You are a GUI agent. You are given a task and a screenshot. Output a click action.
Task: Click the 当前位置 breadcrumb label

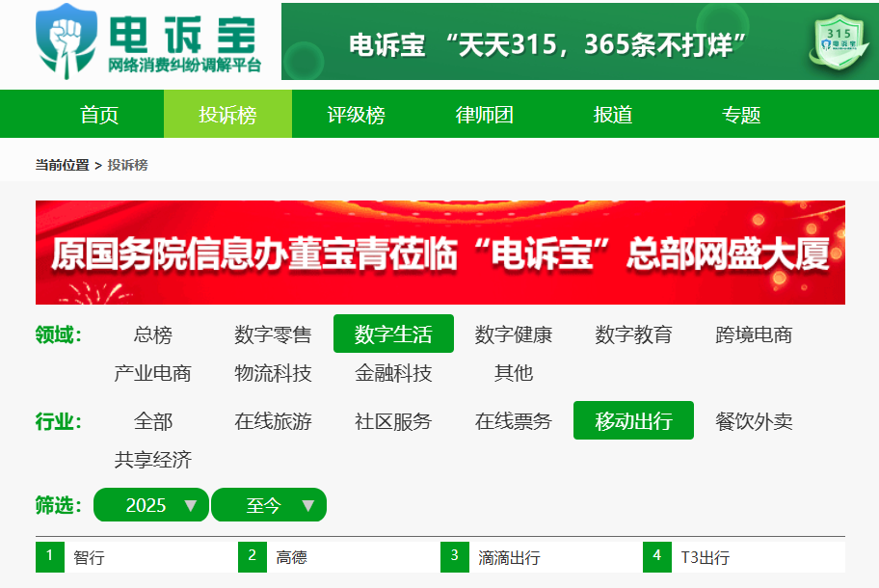click(x=63, y=165)
